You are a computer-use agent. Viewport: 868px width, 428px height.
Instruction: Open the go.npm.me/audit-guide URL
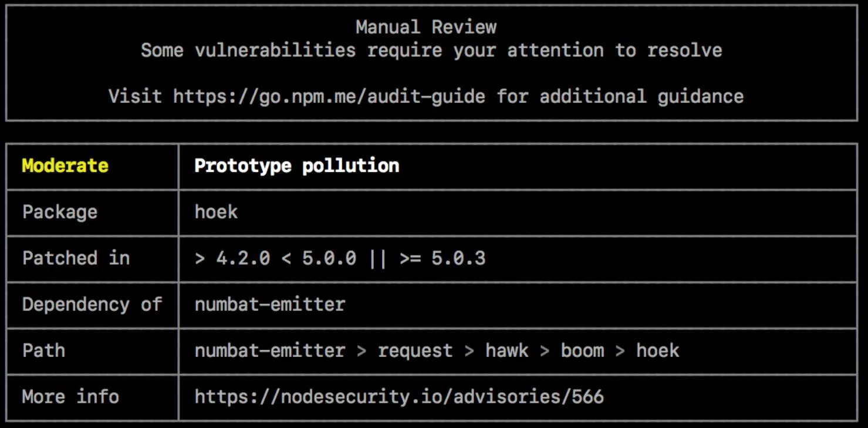click(329, 96)
